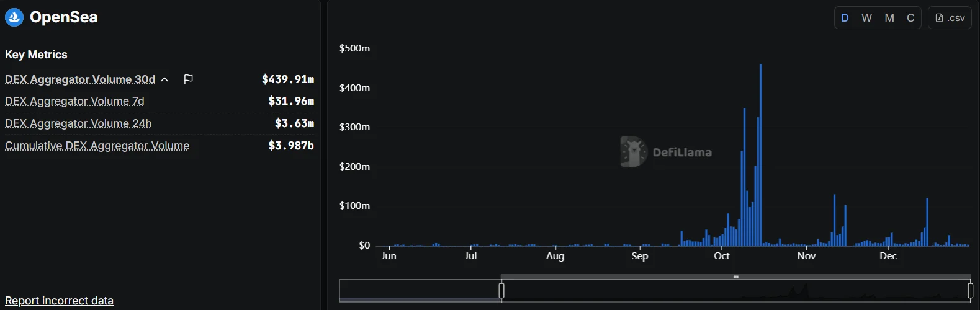The image size is (980, 310).
Task: Click DEX Aggregator Volume 7d label
Action: [74, 101]
